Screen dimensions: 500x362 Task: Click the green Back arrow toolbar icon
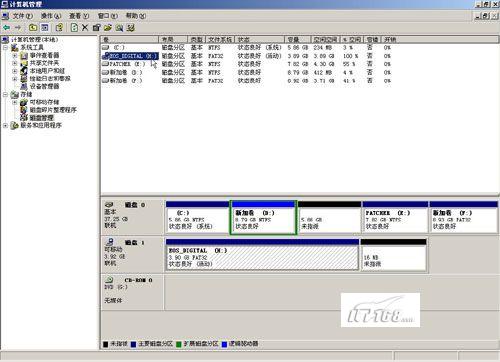[x=6, y=28]
